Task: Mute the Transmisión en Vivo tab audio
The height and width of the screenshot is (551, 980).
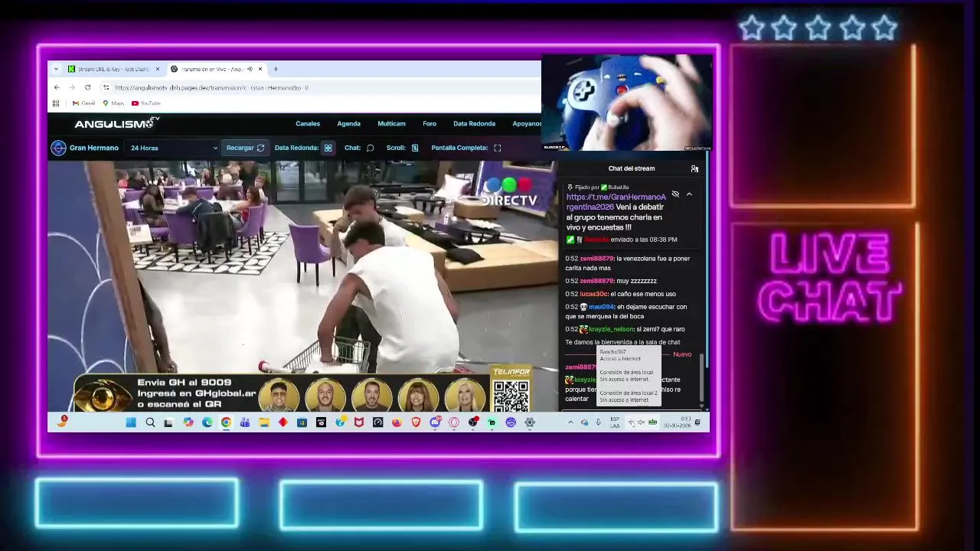Action: (250, 69)
